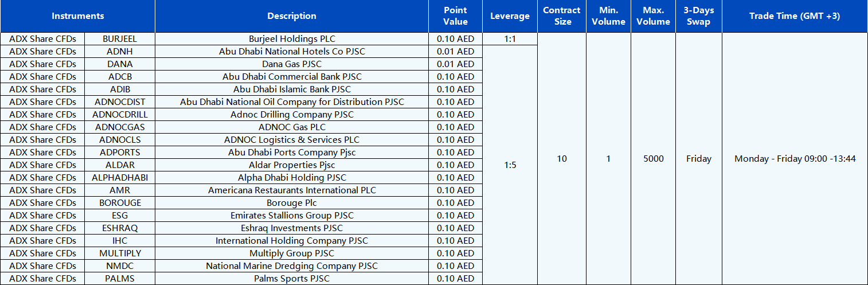Click the Emirates Stallions Group PJSC cell

coord(291,216)
